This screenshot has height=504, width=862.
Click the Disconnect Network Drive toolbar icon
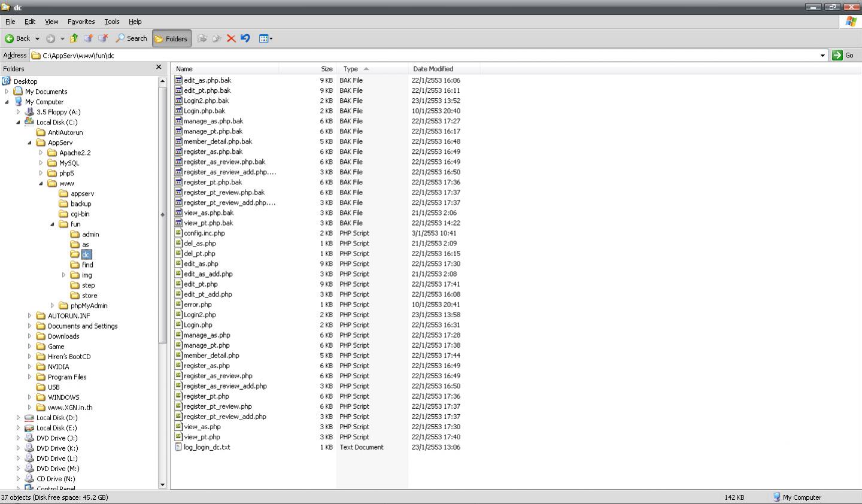click(103, 38)
